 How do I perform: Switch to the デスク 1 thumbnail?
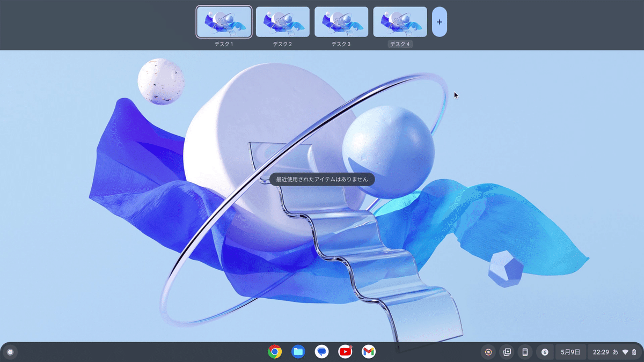point(224,22)
